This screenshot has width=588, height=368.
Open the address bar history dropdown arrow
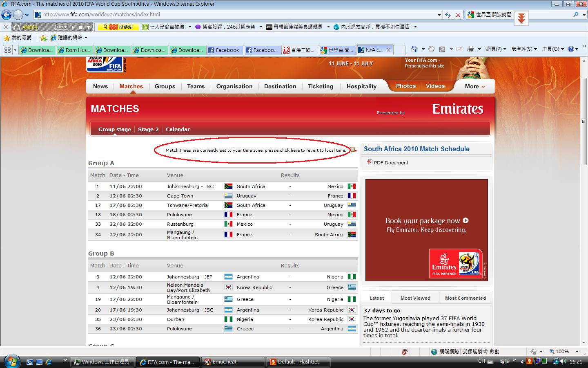[x=439, y=15]
